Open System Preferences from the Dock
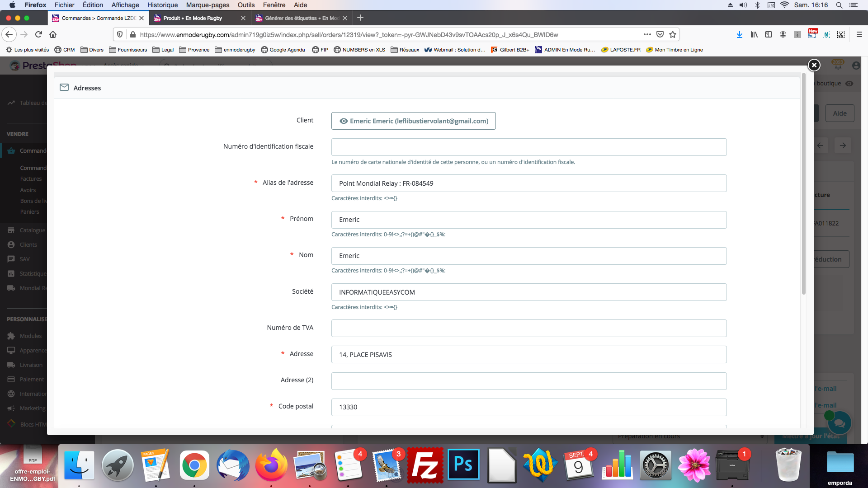Image resolution: width=868 pixels, height=488 pixels. pos(656,465)
